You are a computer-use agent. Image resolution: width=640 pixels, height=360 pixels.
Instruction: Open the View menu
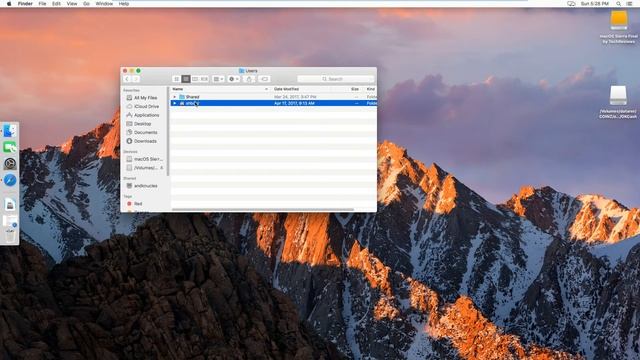(72, 3)
